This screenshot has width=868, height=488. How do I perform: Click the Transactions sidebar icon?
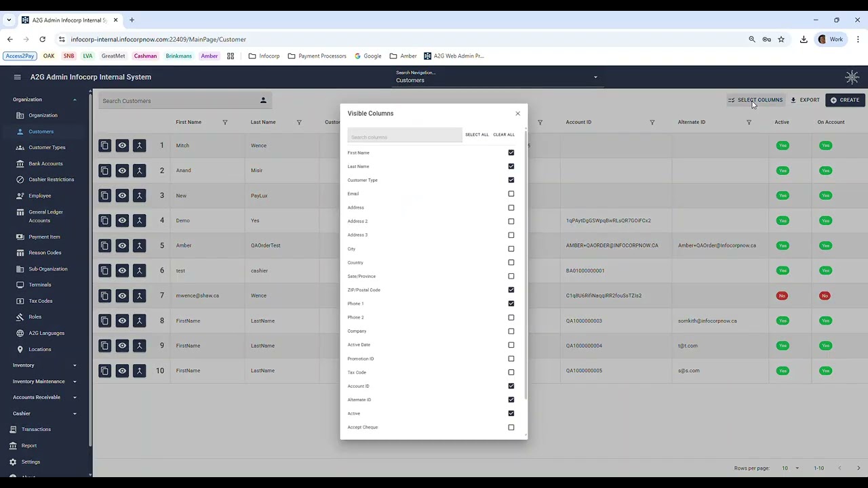[13, 429]
